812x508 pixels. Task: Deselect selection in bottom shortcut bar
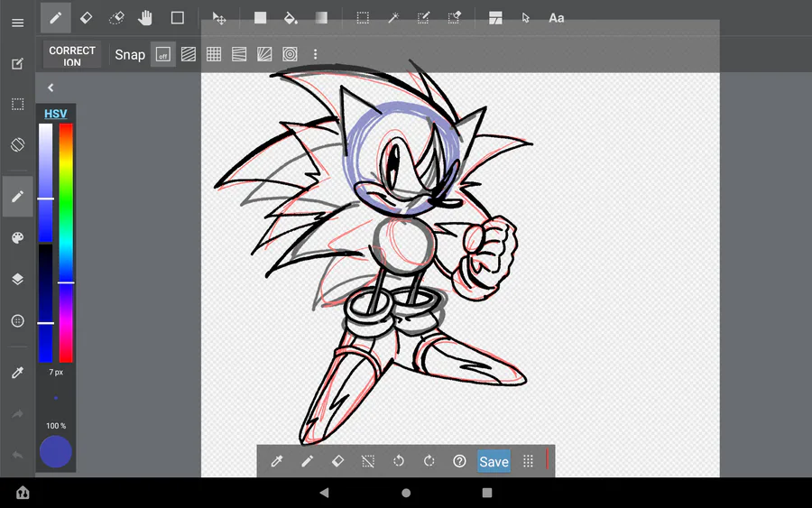(x=368, y=461)
